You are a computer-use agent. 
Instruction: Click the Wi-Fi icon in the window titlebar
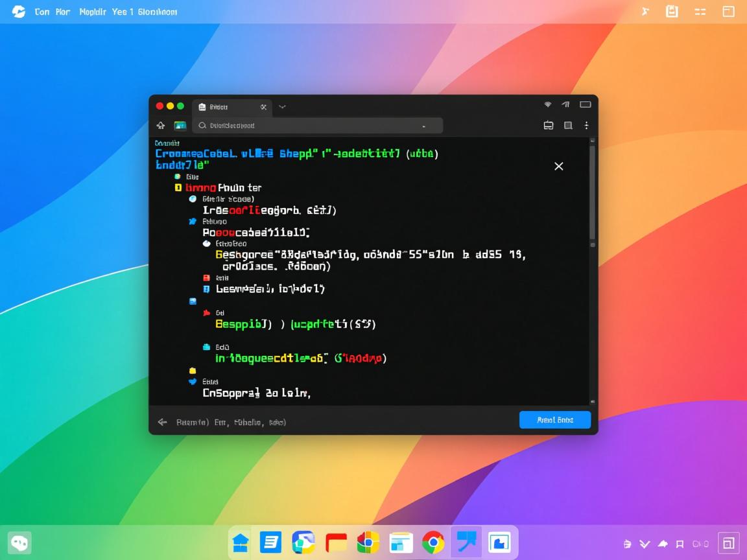pyautogui.click(x=547, y=104)
